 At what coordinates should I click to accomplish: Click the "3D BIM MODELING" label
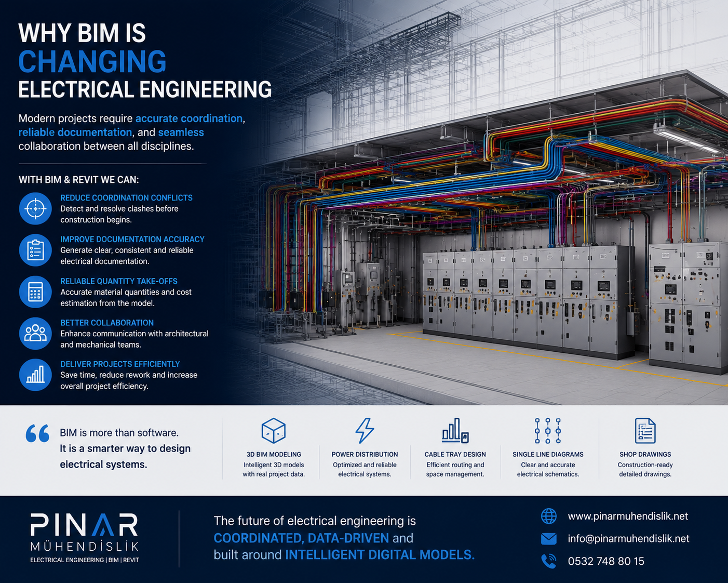click(x=274, y=454)
